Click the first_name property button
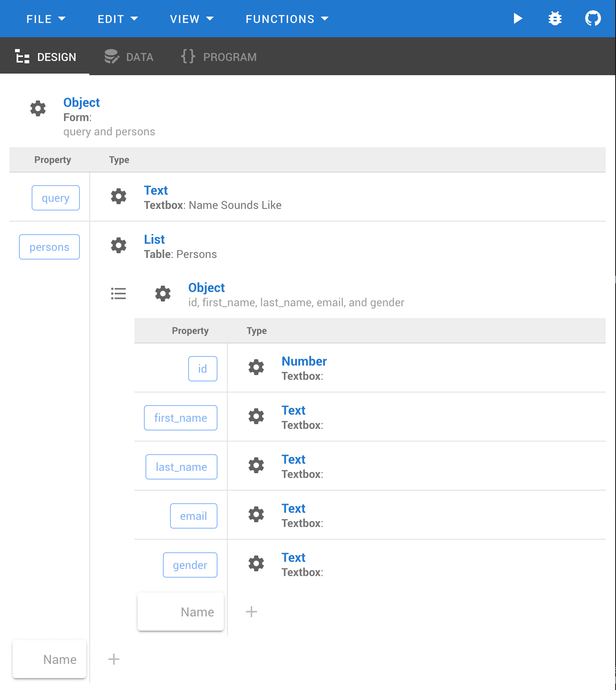616x690 pixels. pyautogui.click(x=181, y=418)
